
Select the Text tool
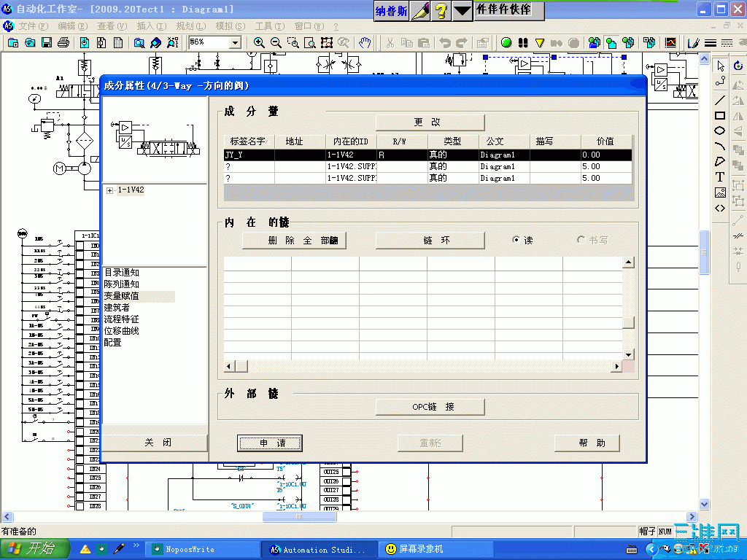pos(720,177)
